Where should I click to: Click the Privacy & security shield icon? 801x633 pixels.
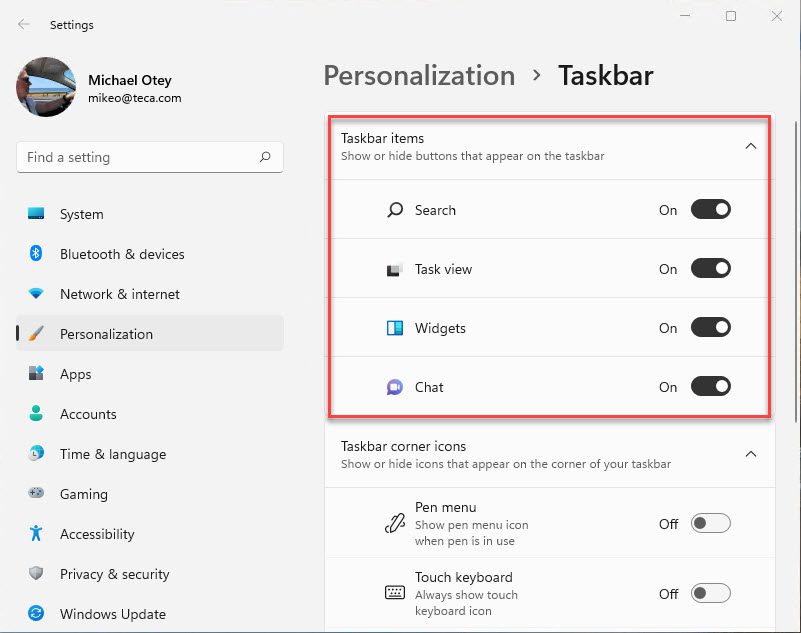point(36,573)
